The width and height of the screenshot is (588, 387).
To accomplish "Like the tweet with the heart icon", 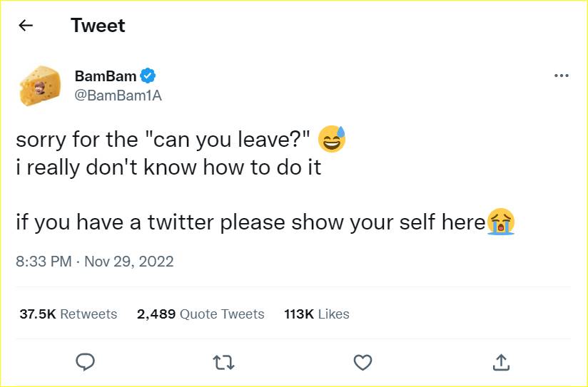I will tap(363, 362).
